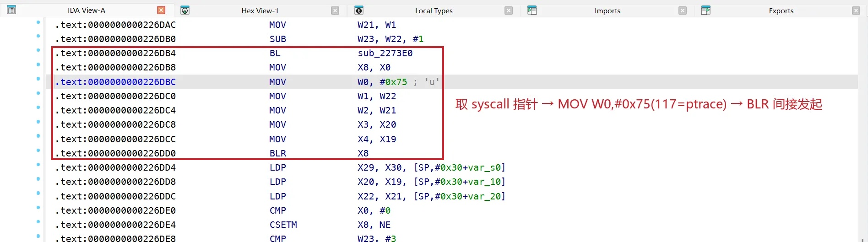Switch to the Local Types tab

coord(434,11)
